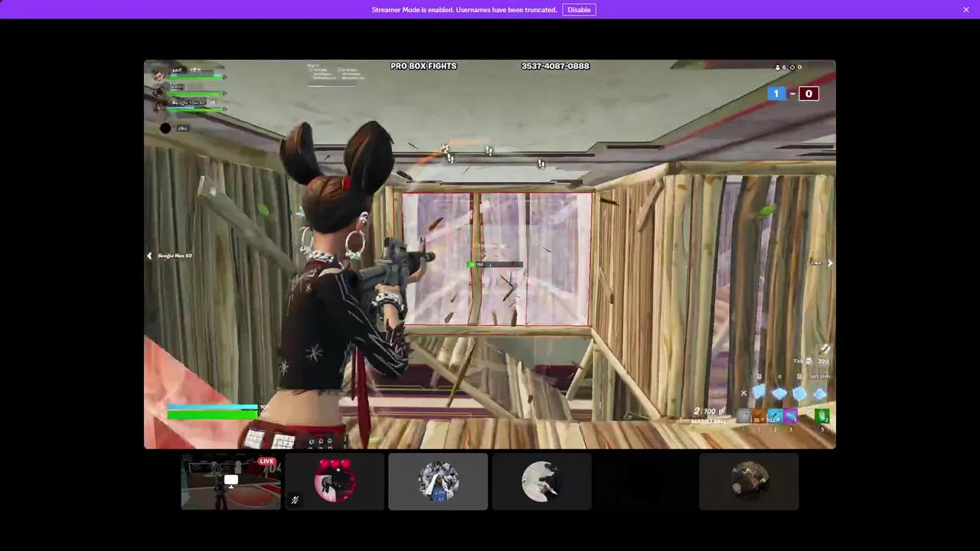The image size is (980, 551).
Task: Click the PRO BOX FIGHTS title in stream
Action: [x=423, y=66]
